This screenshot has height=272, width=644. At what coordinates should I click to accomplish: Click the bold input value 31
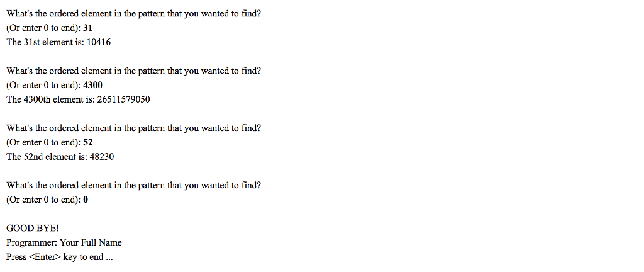tap(88, 28)
